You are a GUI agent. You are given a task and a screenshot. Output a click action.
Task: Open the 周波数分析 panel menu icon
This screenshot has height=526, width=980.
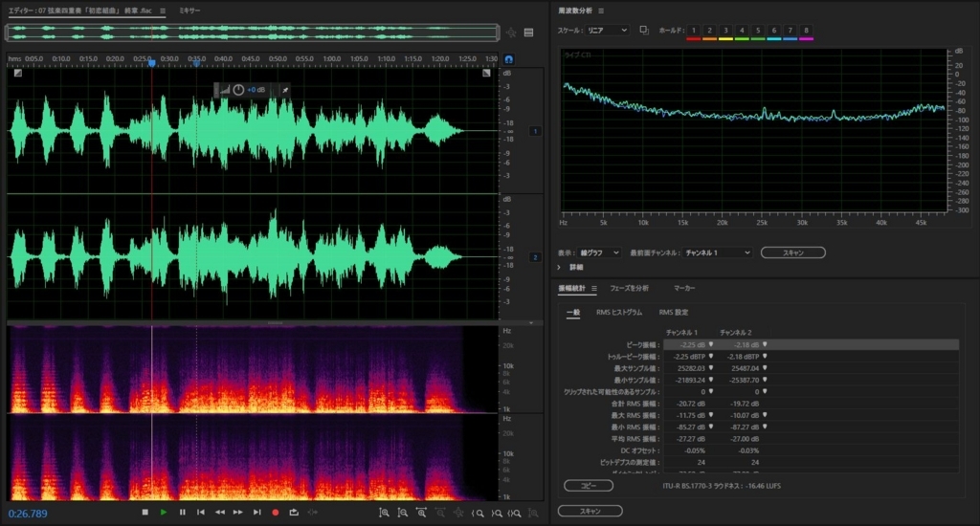point(601,11)
